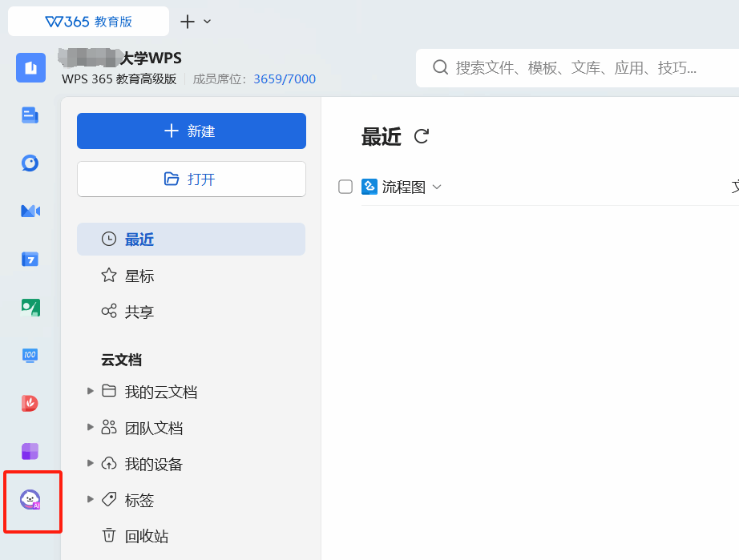Viewport: 739px width, 560px height.
Task: Switch to the WPS 365 教育版 tab
Action: (x=88, y=22)
